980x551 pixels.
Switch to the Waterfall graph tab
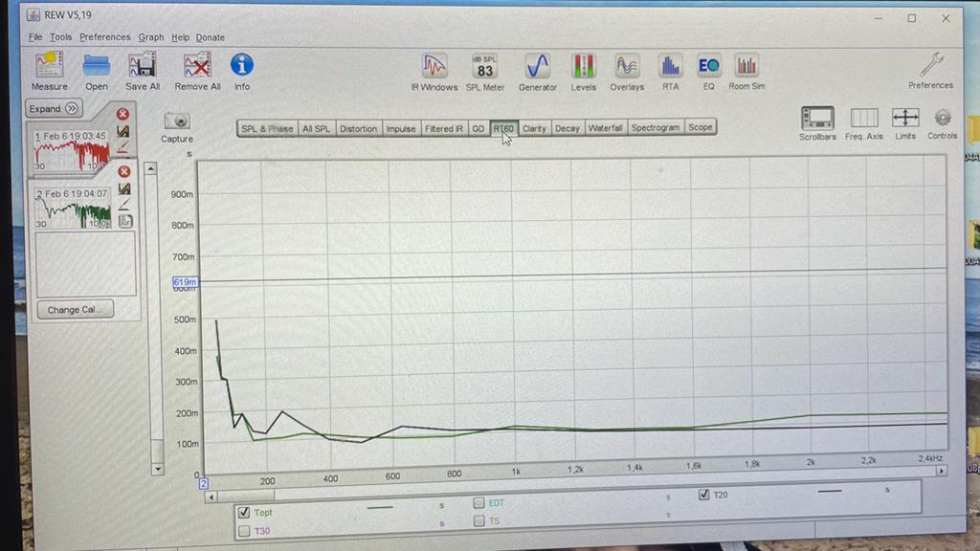pyautogui.click(x=605, y=128)
